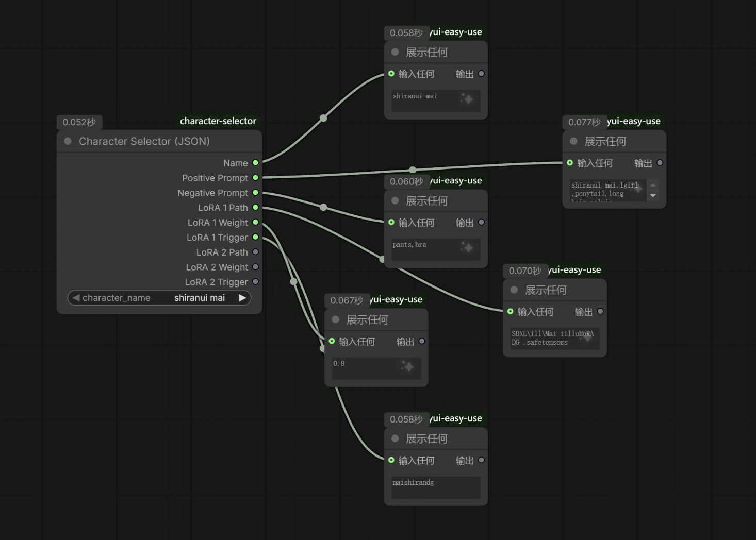Click into the text box containing 'pants,bra'
The height and width of the screenshot is (540, 756).
436,249
